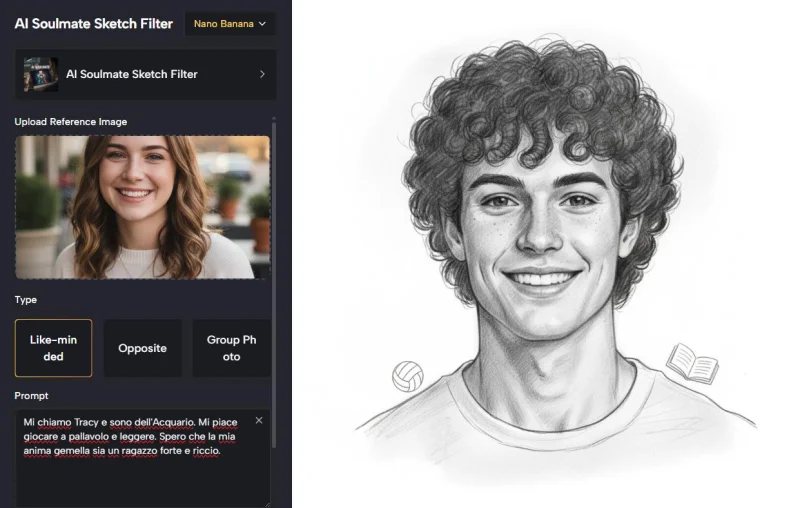Image resolution: width=800 pixels, height=508 pixels.
Task: Click the Upload Reference Image label
Action: (x=71, y=122)
